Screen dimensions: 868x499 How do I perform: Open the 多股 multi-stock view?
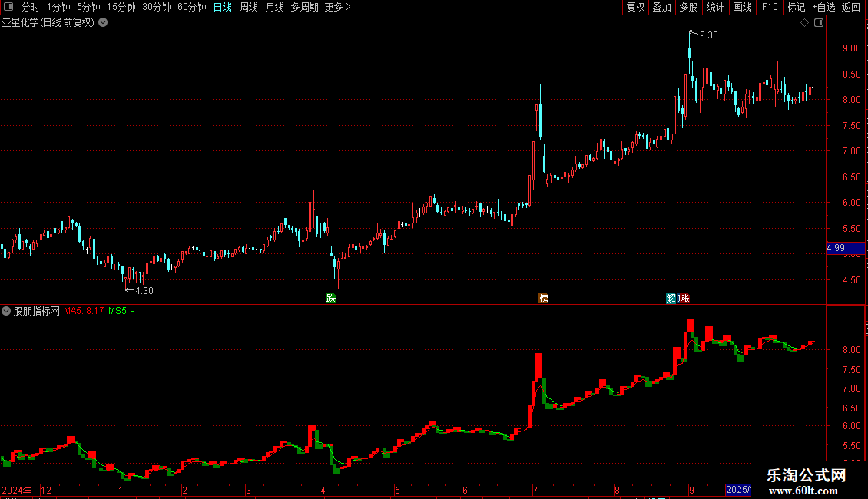688,7
